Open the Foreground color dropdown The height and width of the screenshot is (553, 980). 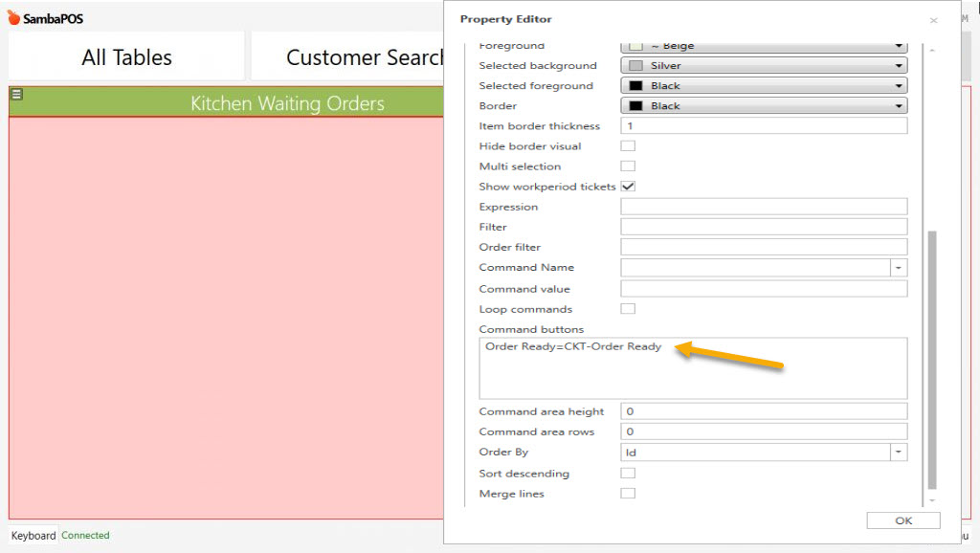(x=900, y=45)
